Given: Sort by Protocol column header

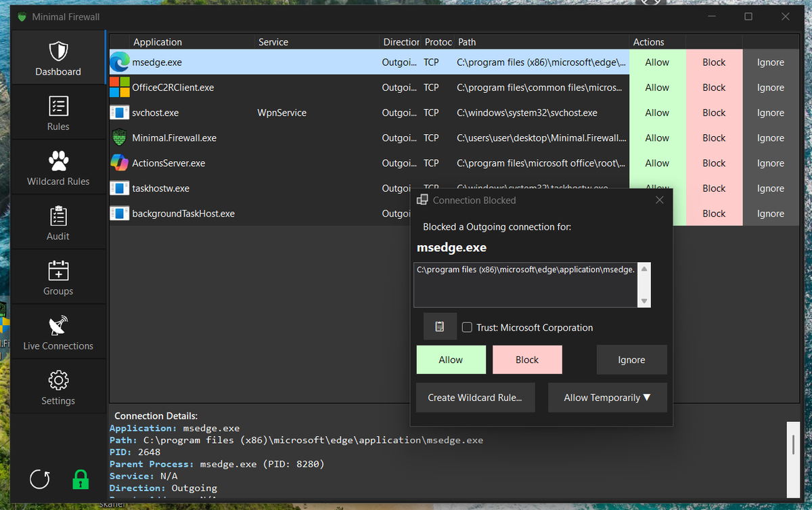Looking at the screenshot, I should click(x=438, y=42).
